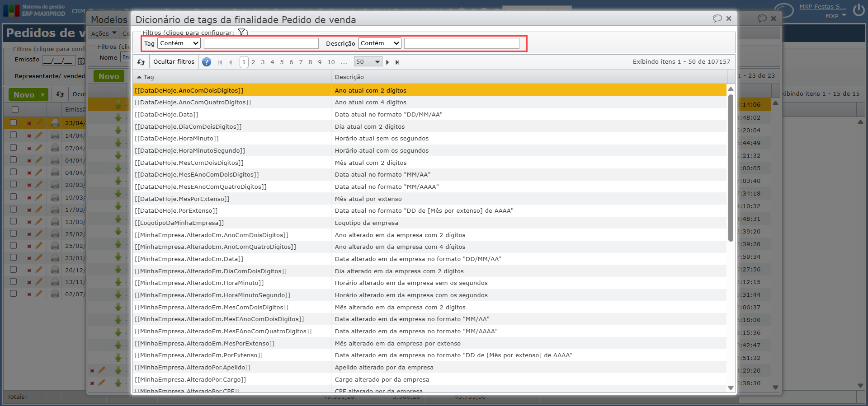Select page 10 in the pagination
The width and height of the screenshot is (868, 406).
tap(331, 62)
